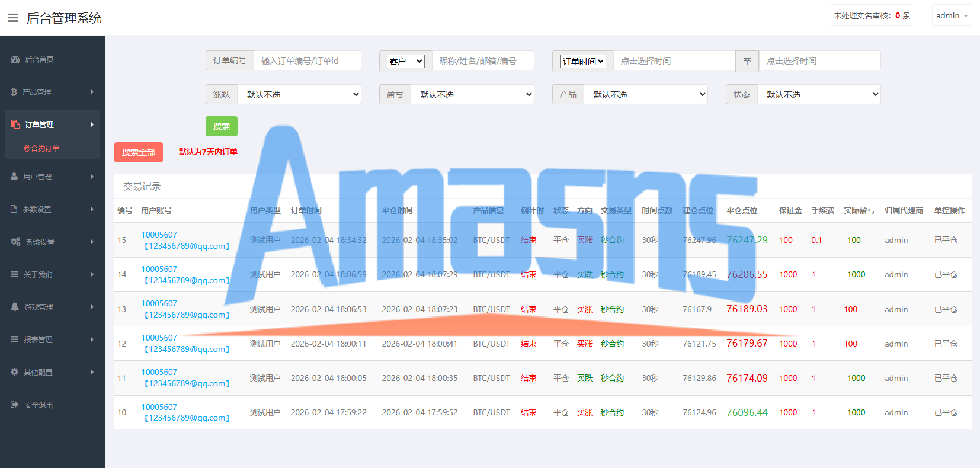This screenshot has width=980, height=468.
Task: Click order time 2026-02-04 18:00:05
Action: click(328, 378)
